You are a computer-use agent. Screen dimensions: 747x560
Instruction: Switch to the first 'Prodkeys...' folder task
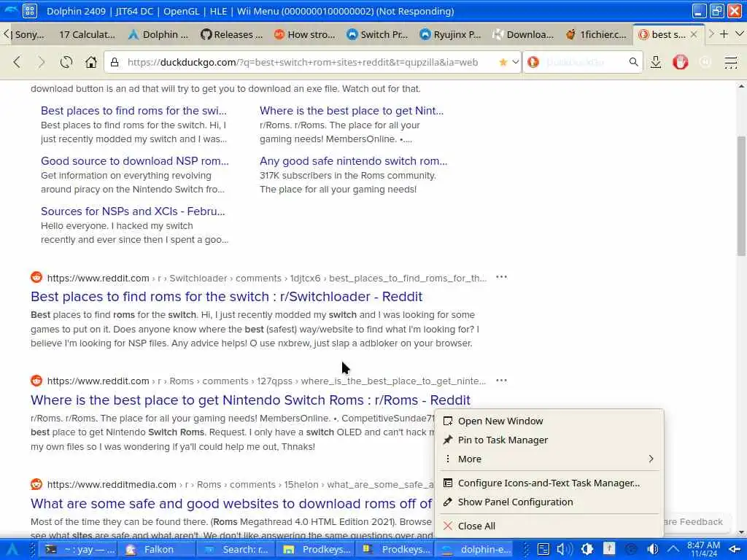(315, 550)
